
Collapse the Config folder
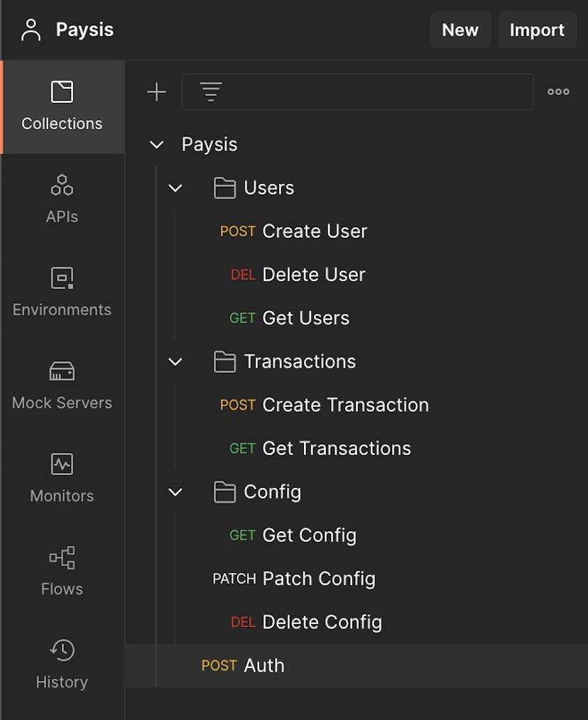tap(175, 491)
